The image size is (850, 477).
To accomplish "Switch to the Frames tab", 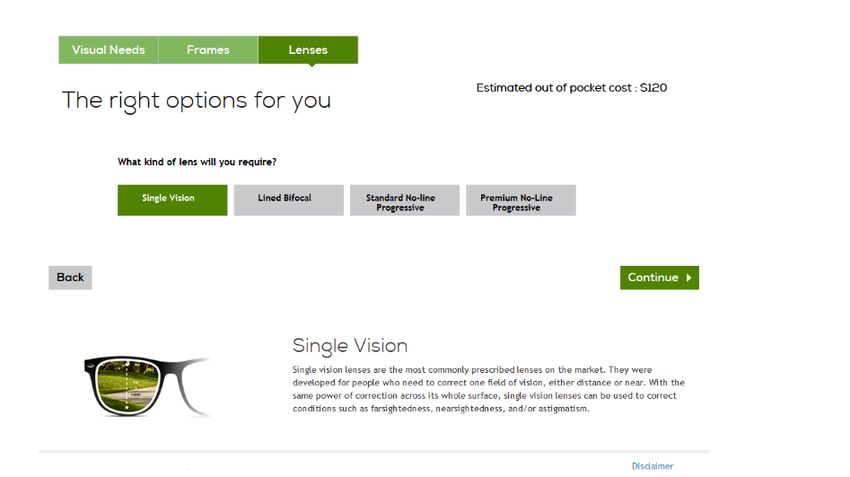I will [x=208, y=50].
